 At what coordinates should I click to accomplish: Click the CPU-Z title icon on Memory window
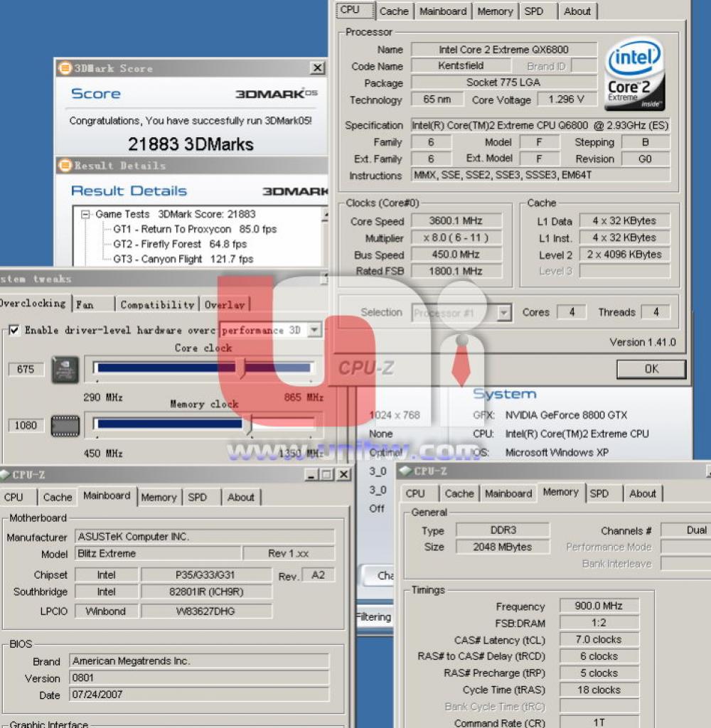(405, 471)
